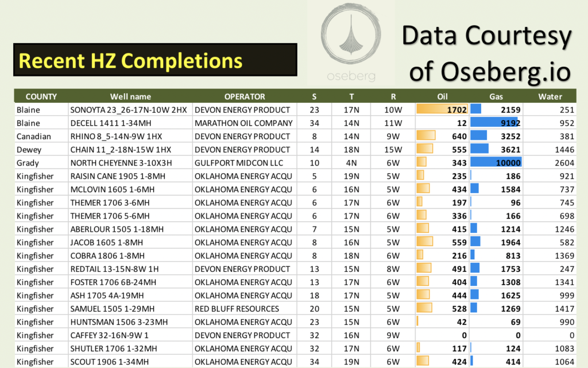Click gas value 1753 cell
Image resolution: width=588 pixels, height=368 pixels.
[496, 269]
